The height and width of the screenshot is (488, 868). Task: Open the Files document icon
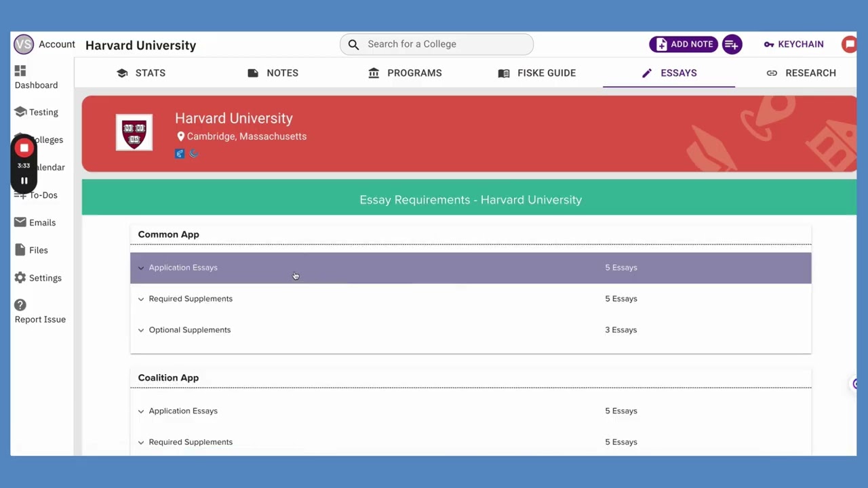20,250
